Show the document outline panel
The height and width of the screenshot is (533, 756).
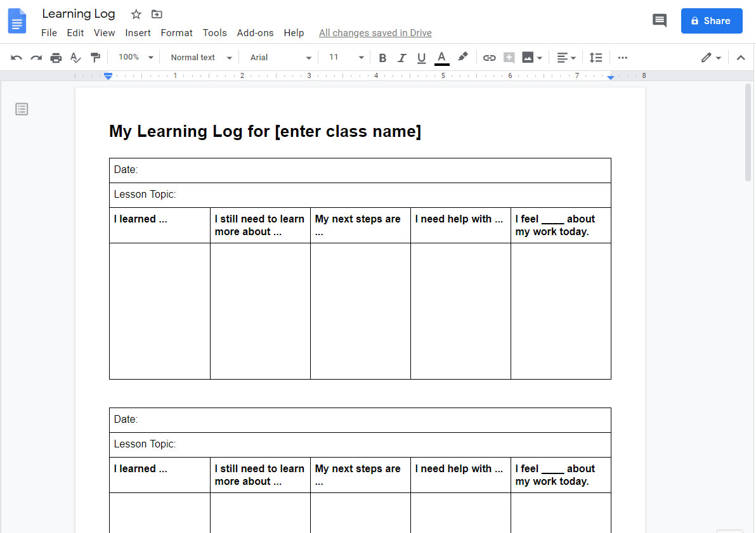point(22,108)
